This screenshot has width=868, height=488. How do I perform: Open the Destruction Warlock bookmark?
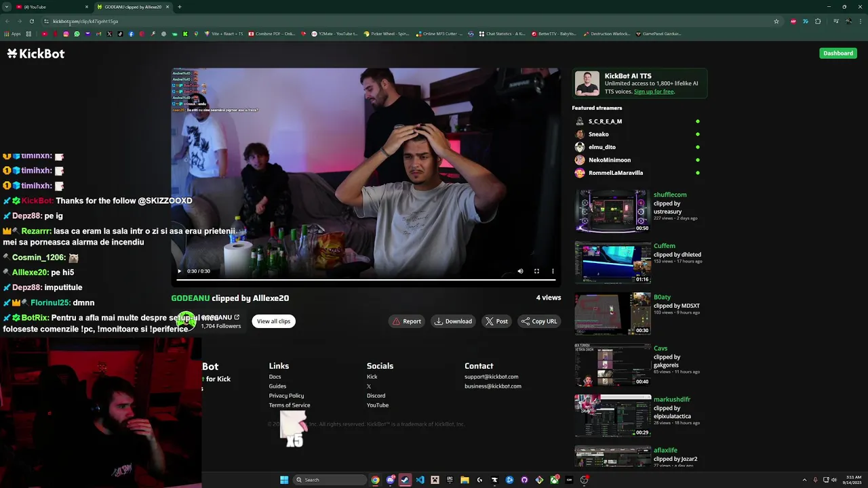click(x=607, y=34)
